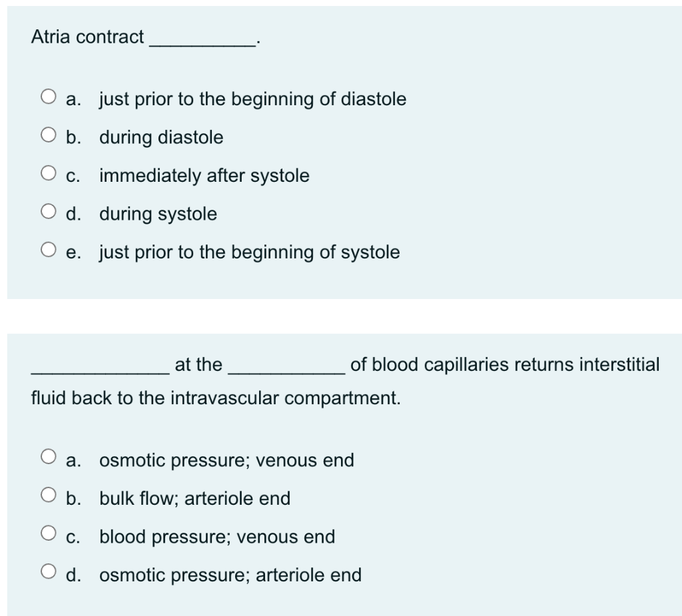The height and width of the screenshot is (616, 682).
Task: Click the question text 'Atria contract'
Action: 87,37
